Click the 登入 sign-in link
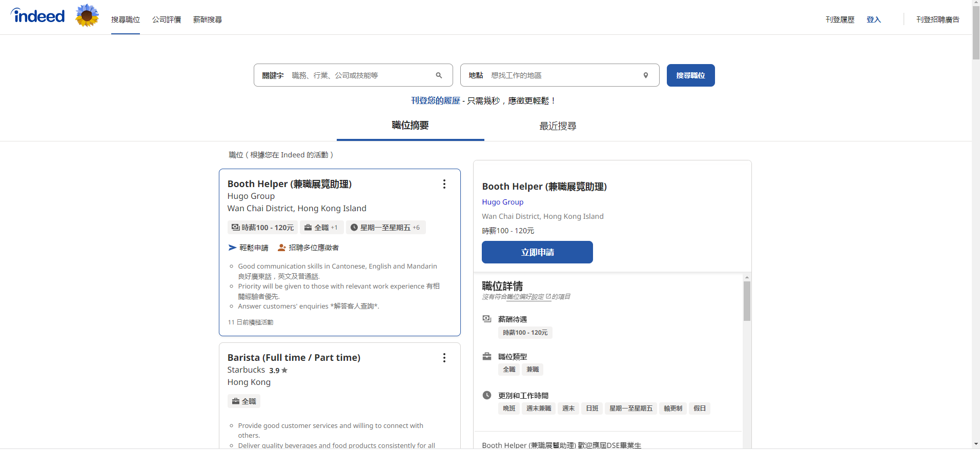Viewport: 980px width, 450px height. click(873, 19)
